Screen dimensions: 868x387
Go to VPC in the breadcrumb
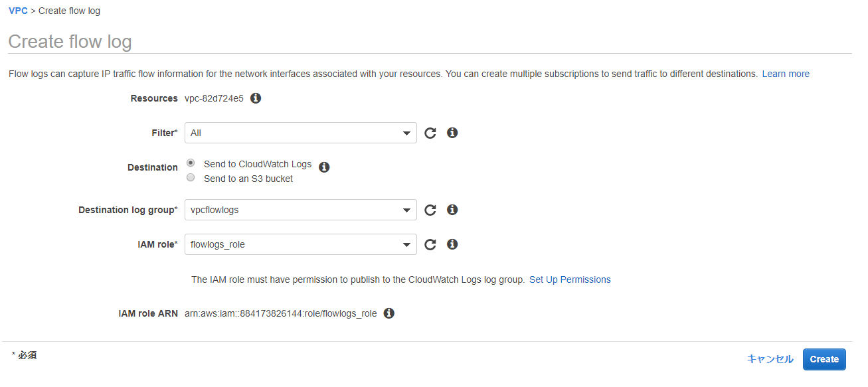[x=18, y=11]
